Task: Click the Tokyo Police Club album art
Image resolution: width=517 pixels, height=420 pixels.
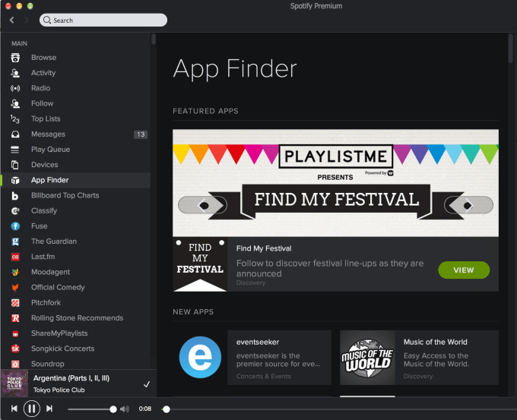Action: pos(14,384)
